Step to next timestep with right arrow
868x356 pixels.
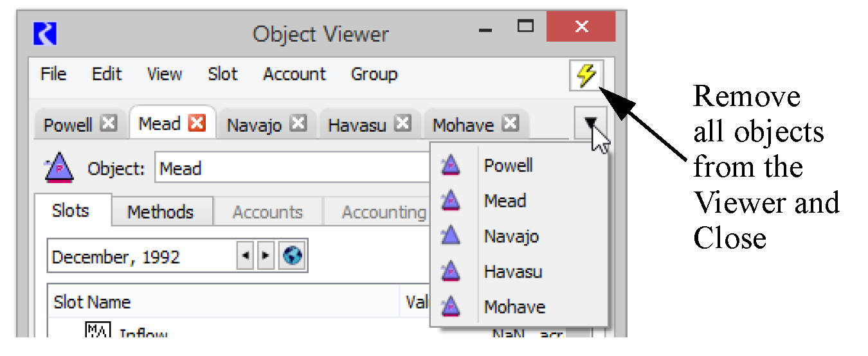point(264,257)
